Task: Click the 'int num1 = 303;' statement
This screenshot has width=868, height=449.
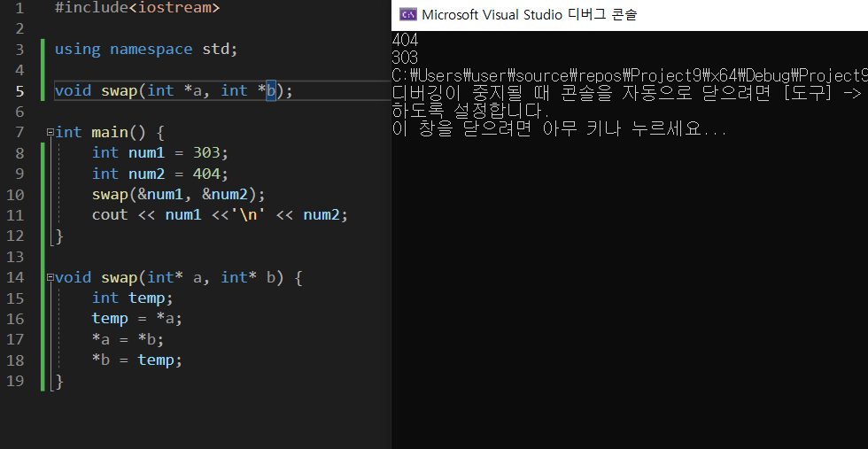Action: (x=160, y=153)
